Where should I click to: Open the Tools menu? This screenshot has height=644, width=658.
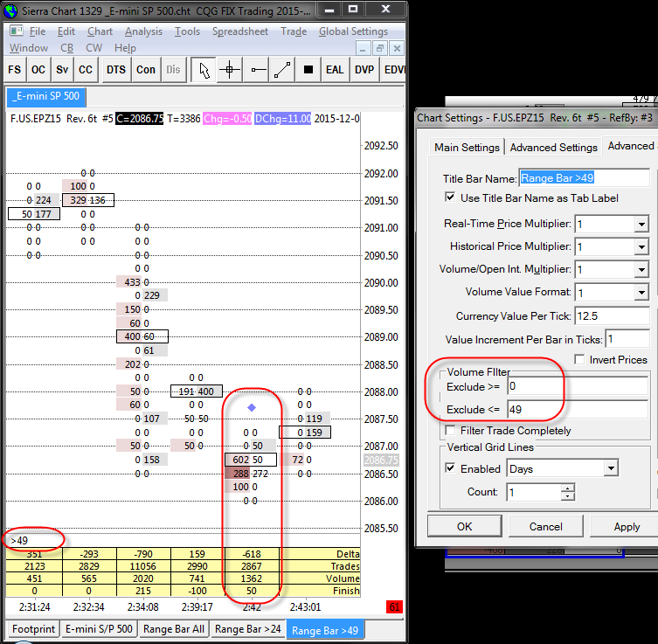coord(187,31)
